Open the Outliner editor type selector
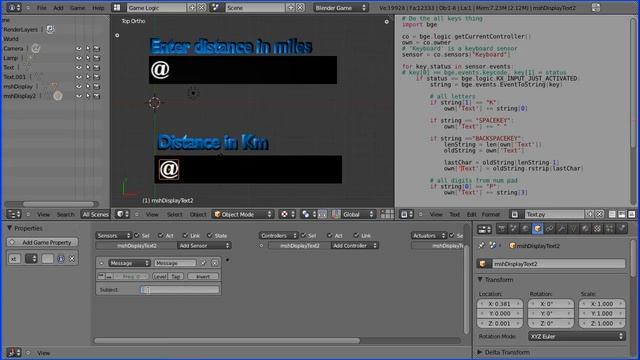 click(x=14, y=214)
